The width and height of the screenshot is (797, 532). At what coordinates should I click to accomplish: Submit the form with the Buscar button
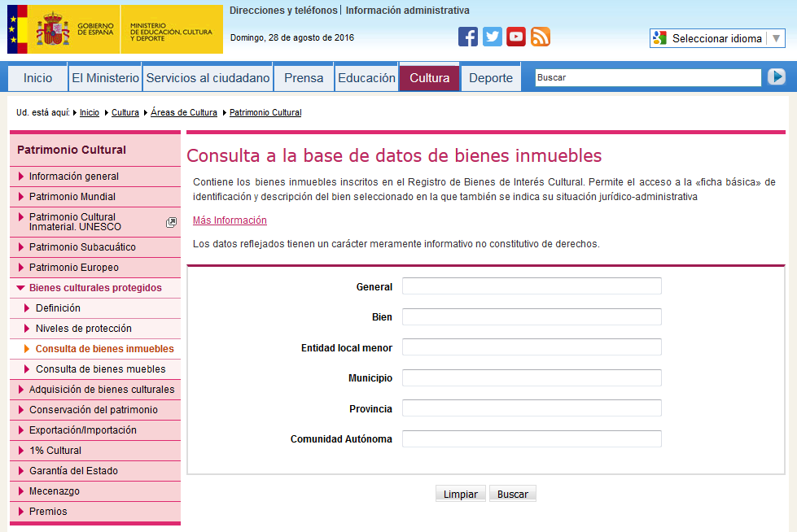(512, 494)
